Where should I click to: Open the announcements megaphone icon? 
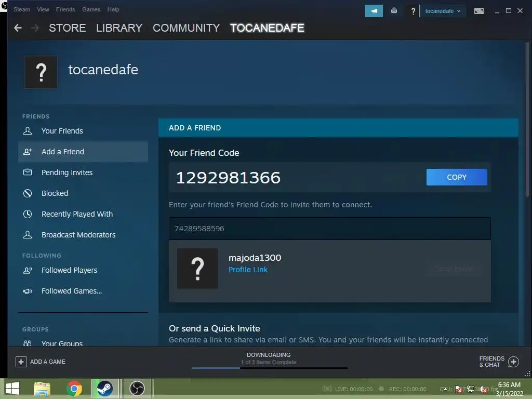[374, 11]
